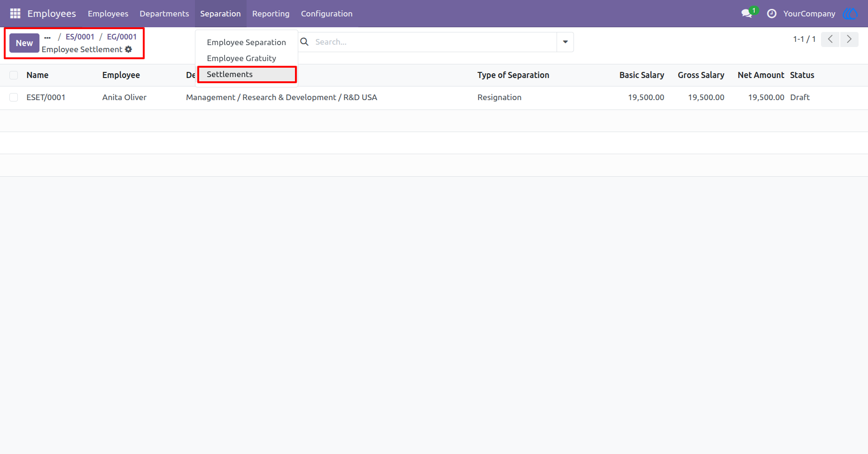Click the Resignation separation type cell
Screen dimensions: 868x454
tap(499, 97)
